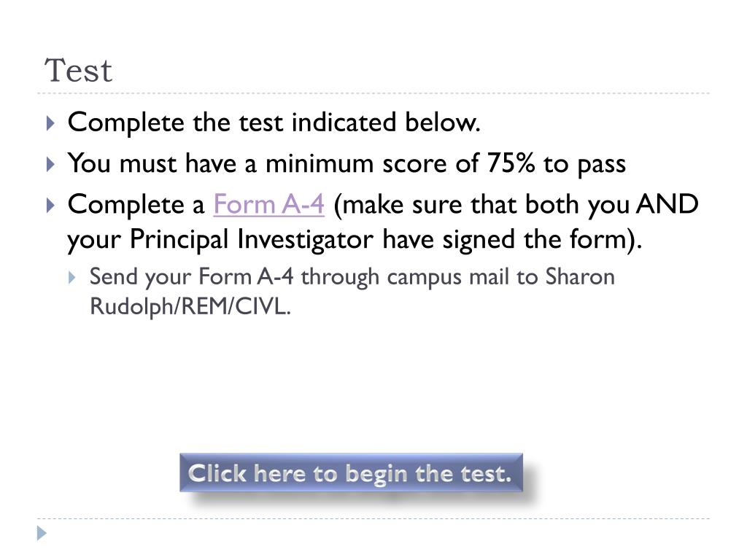The image size is (747, 560).
Task: Select the slide title 'Test'
Action: tap(78, 71)
